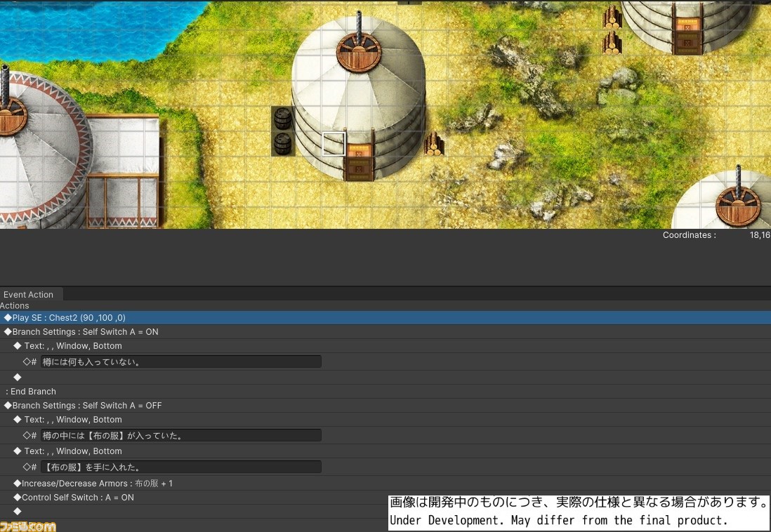Select the Text row above 【布の服】を手に入れた
Viewport: 771px width, 532px height.
click(385, 451)
